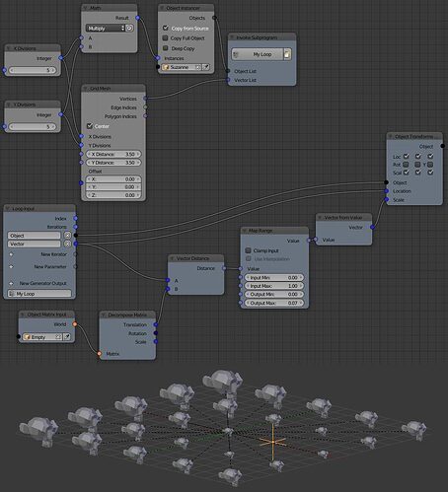Image resolution: width=448 pixels, height=492 pixels.
Task: Collapse the Math node
Action: (x=85, y=8)
